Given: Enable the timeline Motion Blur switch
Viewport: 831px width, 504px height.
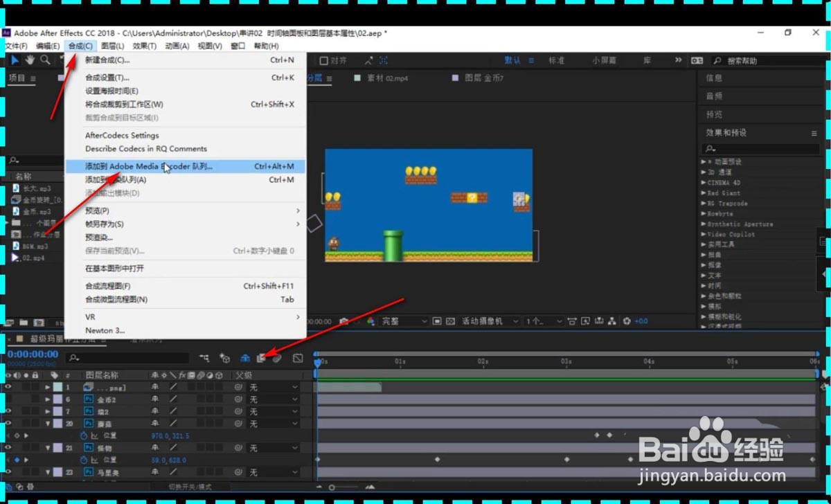Looking at the screenshot, I should click(276, 358).
